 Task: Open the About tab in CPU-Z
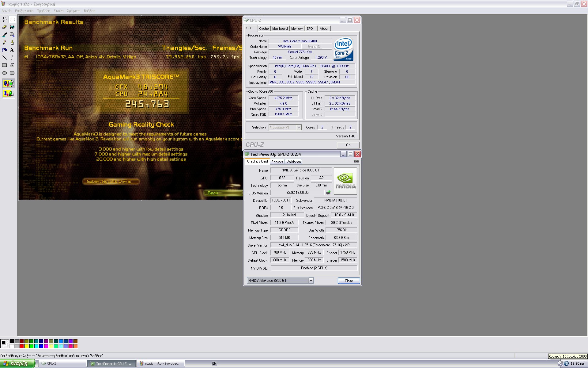tap(324, 29)
